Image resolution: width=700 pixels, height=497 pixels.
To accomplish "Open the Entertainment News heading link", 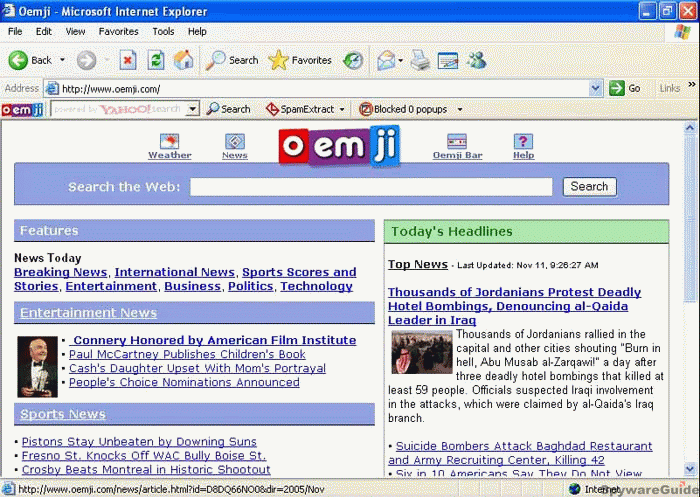I will [x=88, y=313].
